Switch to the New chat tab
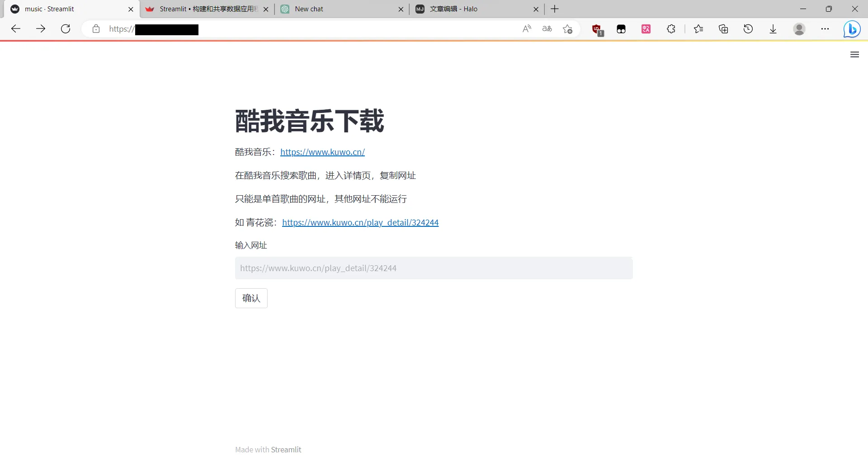The image size is (868, 460). (x=342, y=9)
